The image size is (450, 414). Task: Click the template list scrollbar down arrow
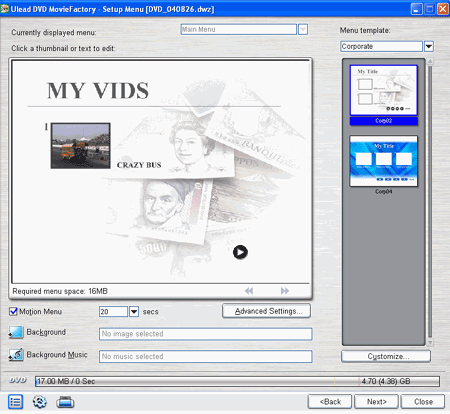[430, 342]
